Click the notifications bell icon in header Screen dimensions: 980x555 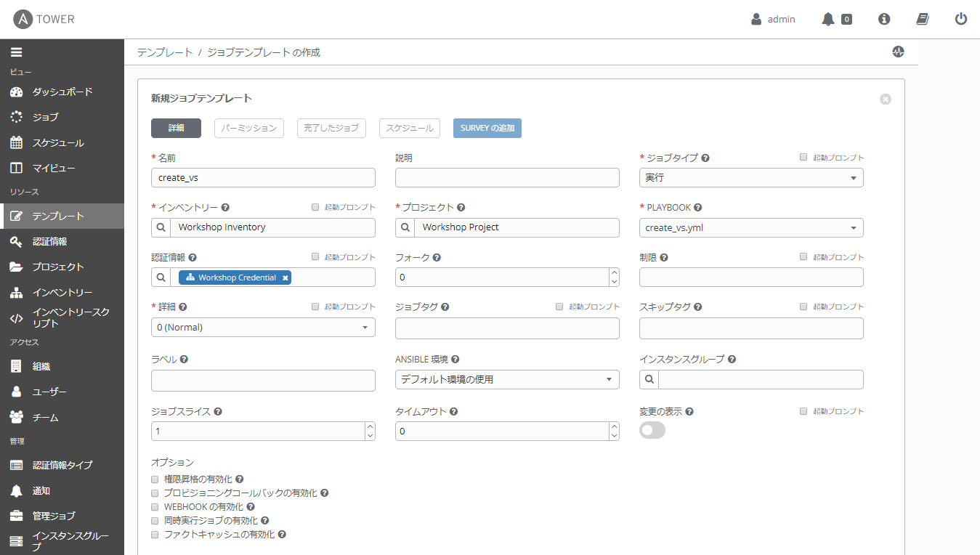(x=828, y=20)
